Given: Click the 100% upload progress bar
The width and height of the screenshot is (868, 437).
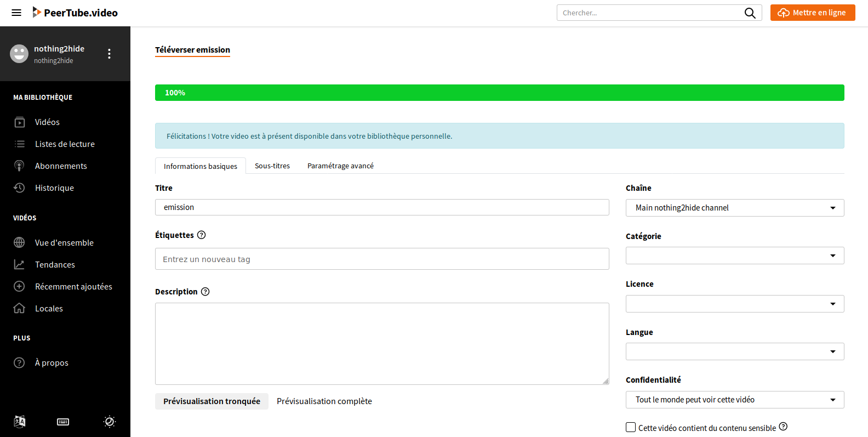Looking at the screenshot, I should point(499,93).
